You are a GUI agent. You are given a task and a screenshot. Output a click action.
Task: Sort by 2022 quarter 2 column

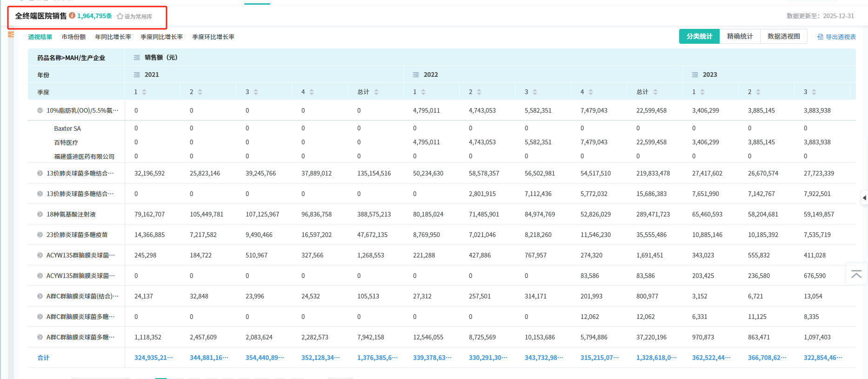(x=479, y=92)
